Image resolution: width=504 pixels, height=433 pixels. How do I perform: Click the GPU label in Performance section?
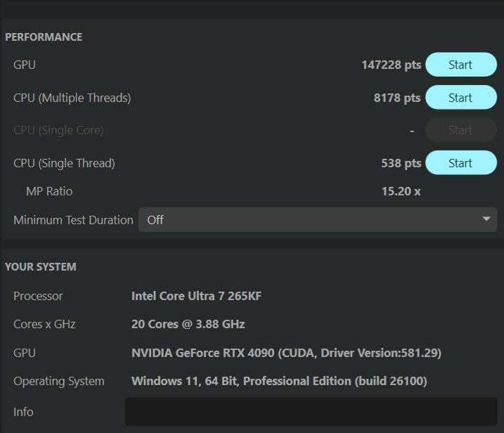[25, 65]
